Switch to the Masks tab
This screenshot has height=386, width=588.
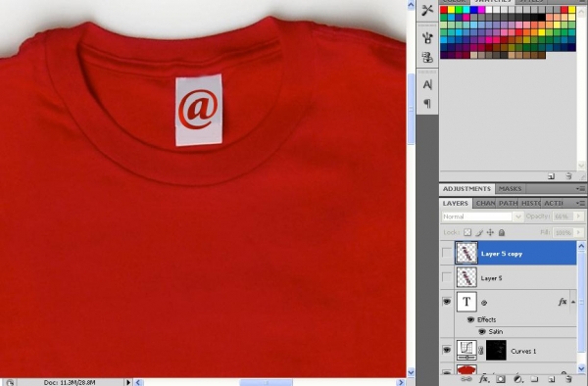coord(510,189)
